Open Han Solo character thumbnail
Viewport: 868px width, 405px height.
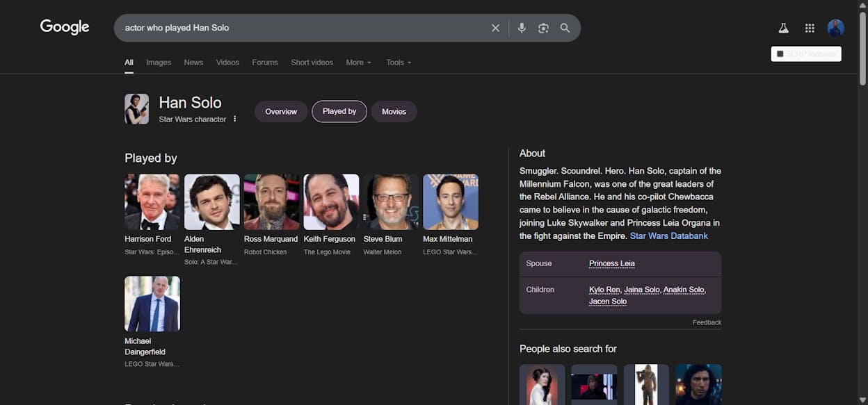[136, 109]
